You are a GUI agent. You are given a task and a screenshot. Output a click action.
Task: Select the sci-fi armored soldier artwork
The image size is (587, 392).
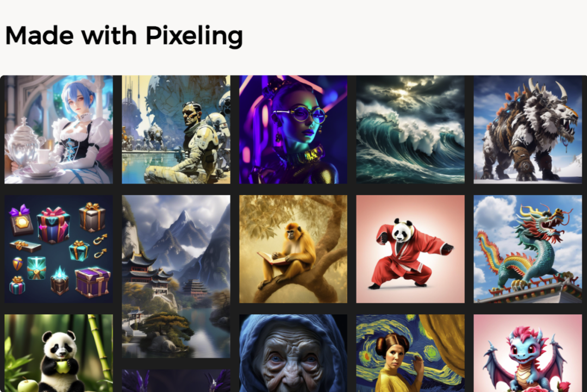pyautogui.click(x=176, y=129)
